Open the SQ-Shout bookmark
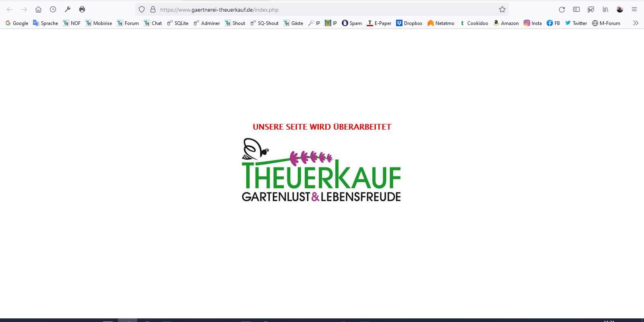This screenshot has width=644, height=322. [264, 23]
